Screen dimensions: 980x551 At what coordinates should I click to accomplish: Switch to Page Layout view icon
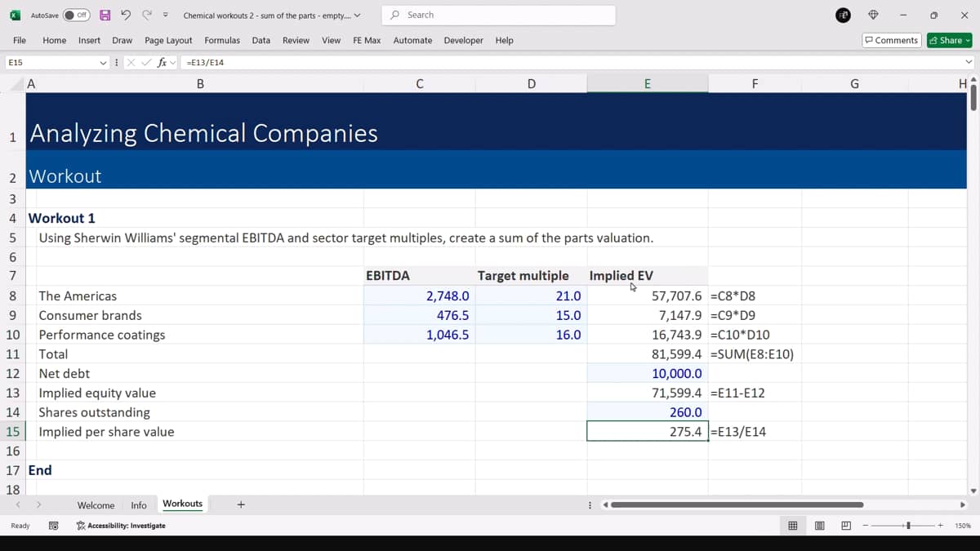[x=819, y=526]
